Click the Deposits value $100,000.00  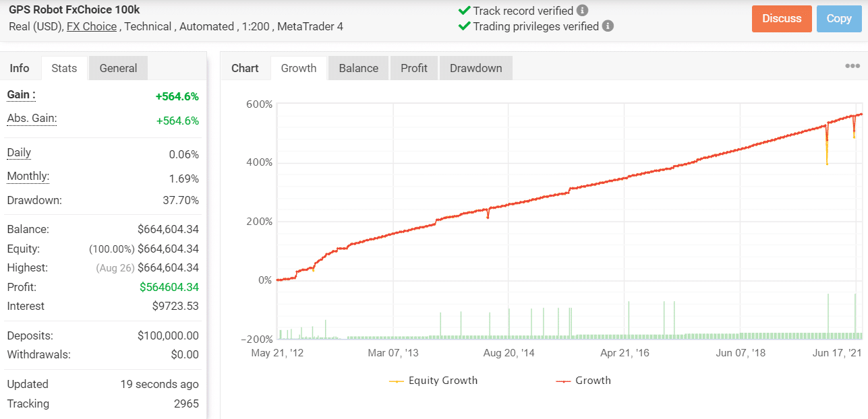168,335
